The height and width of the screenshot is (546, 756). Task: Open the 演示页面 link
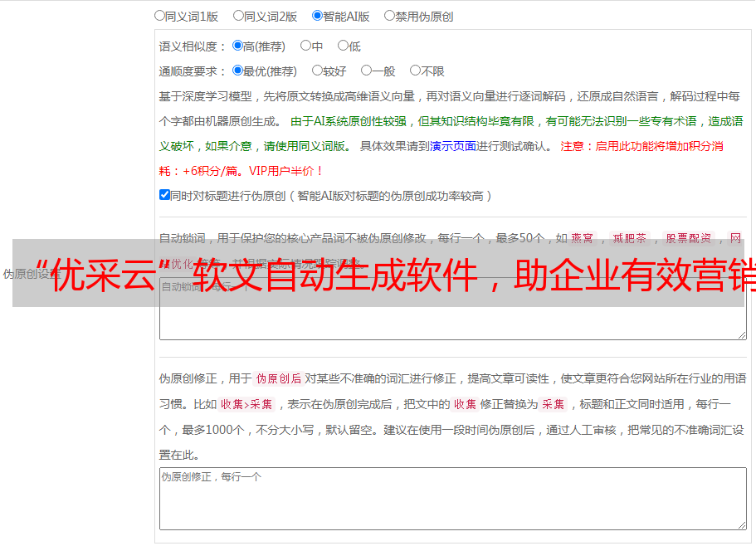(x=453, y=146)
